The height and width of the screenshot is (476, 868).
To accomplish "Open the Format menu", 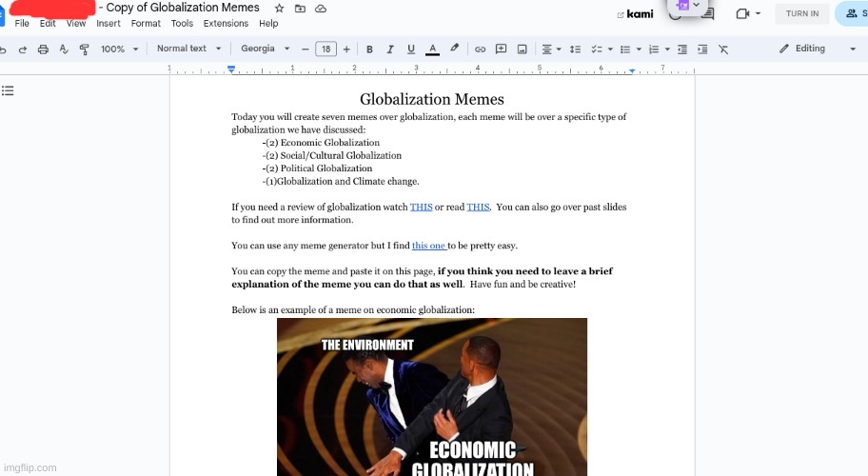I will [x=146, y=23].
